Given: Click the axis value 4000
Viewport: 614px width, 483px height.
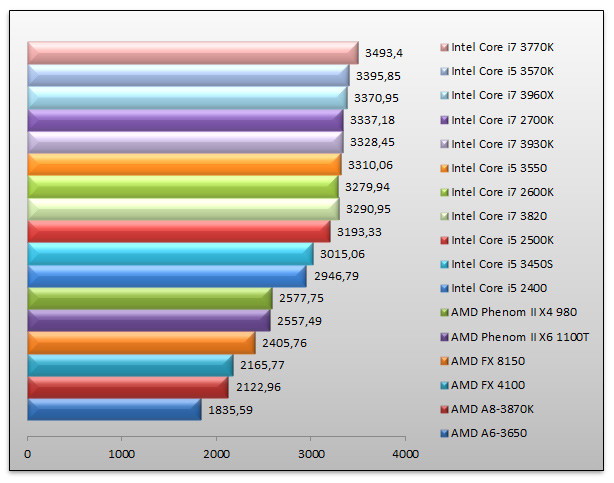Looking at the screenshot, I should coord(406,454).
